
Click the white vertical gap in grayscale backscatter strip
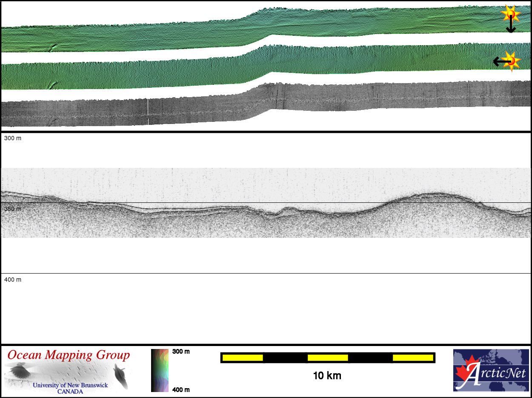pos(148,112)
